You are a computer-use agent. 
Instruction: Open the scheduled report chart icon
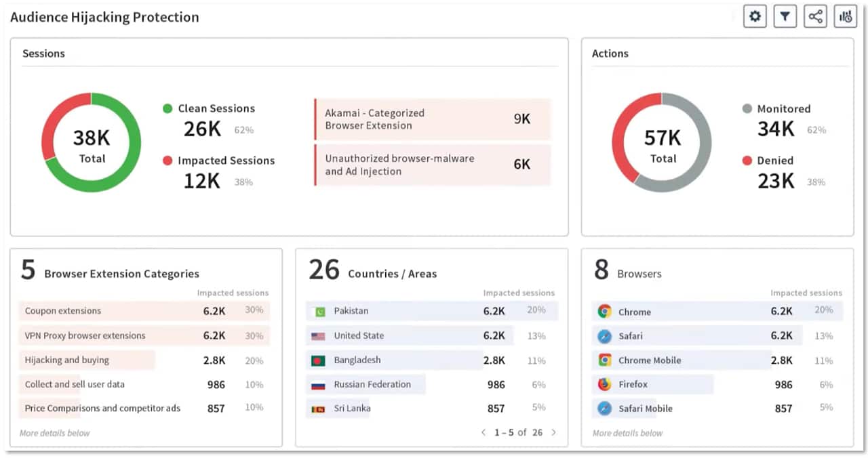845,17
